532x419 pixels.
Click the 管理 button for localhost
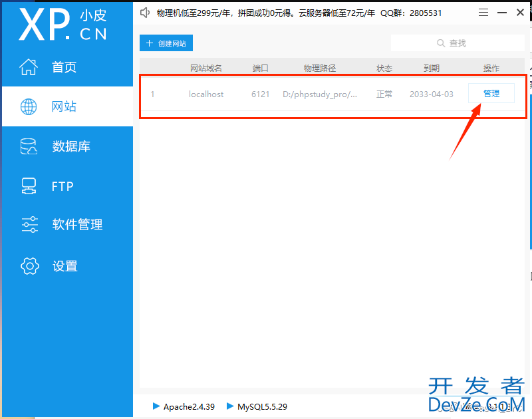point(491,93)
